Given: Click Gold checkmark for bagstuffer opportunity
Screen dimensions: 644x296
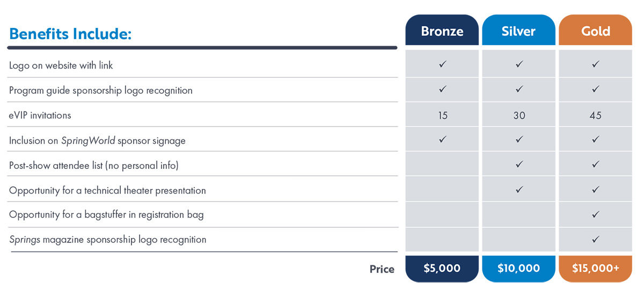Looking at the screenshot, I should pos(595,214).
